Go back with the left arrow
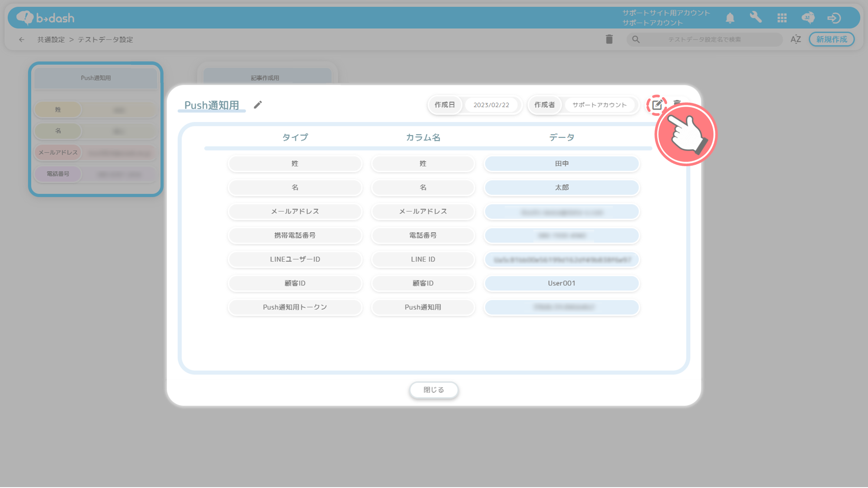 click(x=22, y=39)
